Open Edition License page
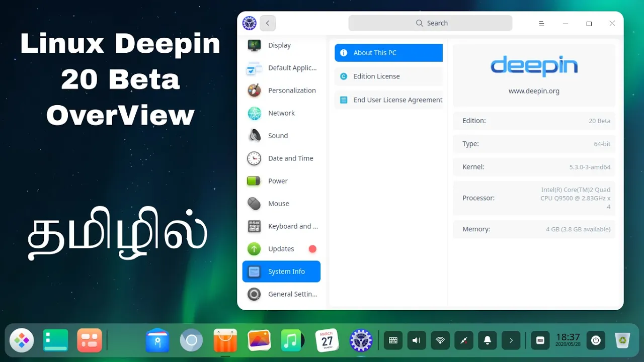Image resolution: width=644 pixels, height=362 pixels. click(388, 76)
